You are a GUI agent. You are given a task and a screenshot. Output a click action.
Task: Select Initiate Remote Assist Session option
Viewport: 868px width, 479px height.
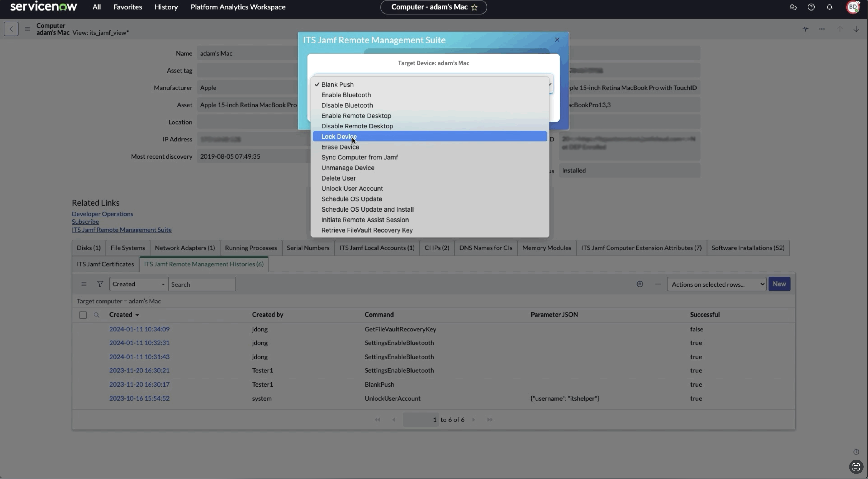(x=430, y=220)
